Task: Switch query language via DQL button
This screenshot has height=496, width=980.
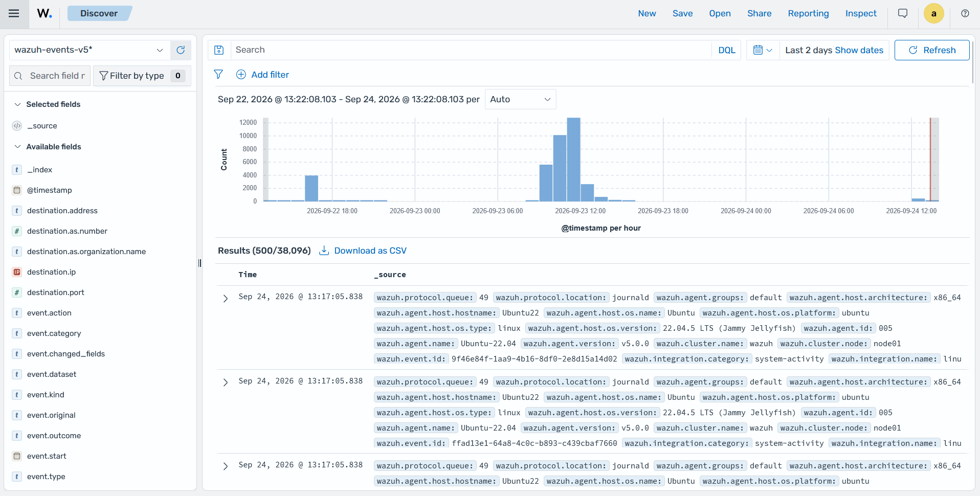Action: click(726, 50)
